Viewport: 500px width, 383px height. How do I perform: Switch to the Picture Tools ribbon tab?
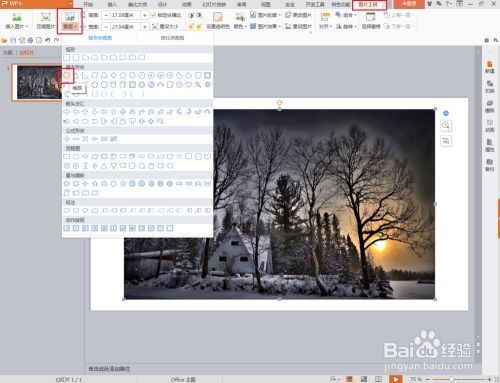(x=369, y=5)
